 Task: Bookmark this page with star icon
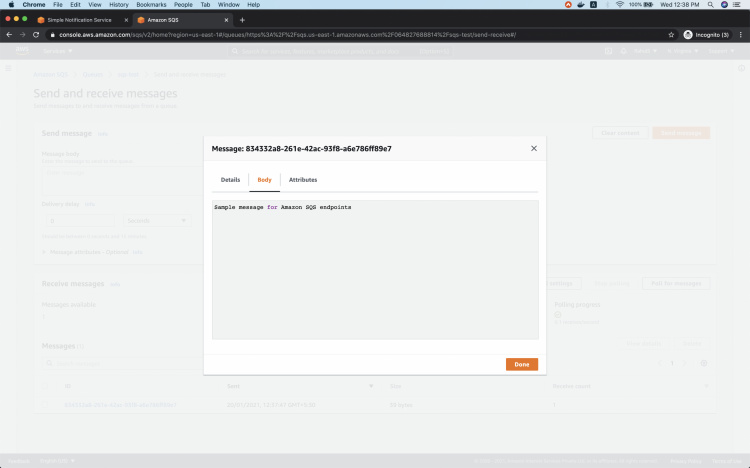[671, 34]
